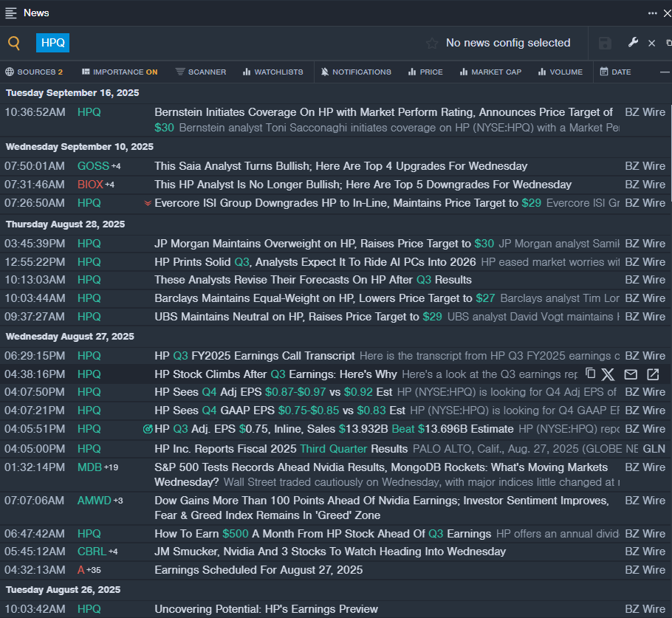Open the Watchlists filter menu
The image size is (672, 618).
pyautogui.click(x=272, y=72)
